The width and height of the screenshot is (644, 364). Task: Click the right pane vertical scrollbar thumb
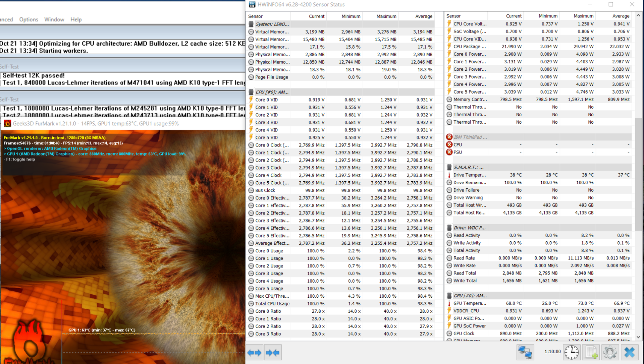[x=638, y=175]
